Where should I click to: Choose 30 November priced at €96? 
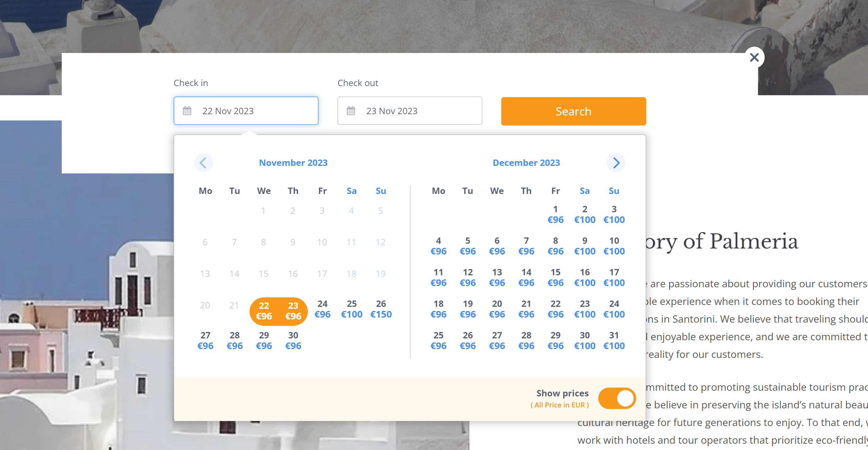293,340
